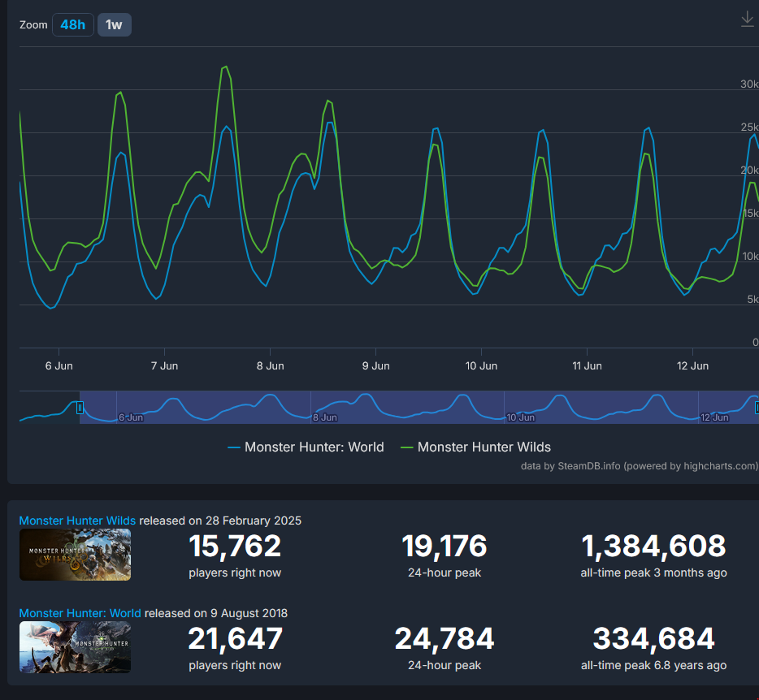Click the 24,784 24-hour peak figure
This screenshot has height=700, width=759.
click(445, 638)
